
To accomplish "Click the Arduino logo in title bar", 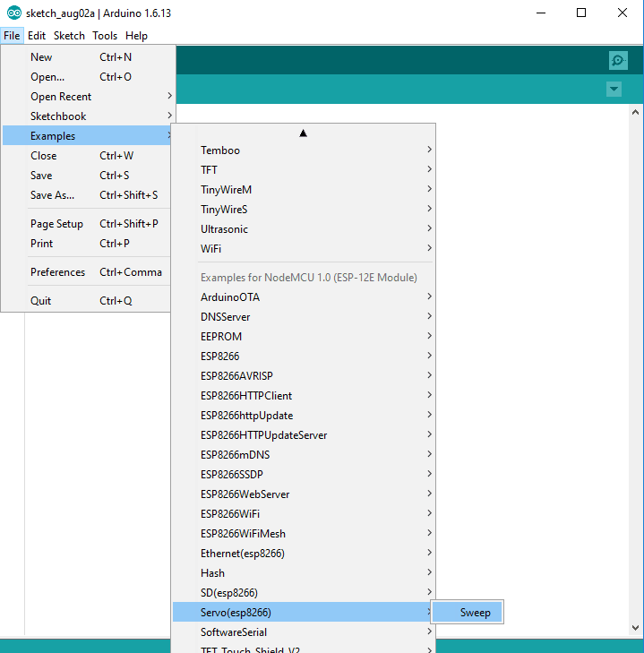I will pos(13,13).
